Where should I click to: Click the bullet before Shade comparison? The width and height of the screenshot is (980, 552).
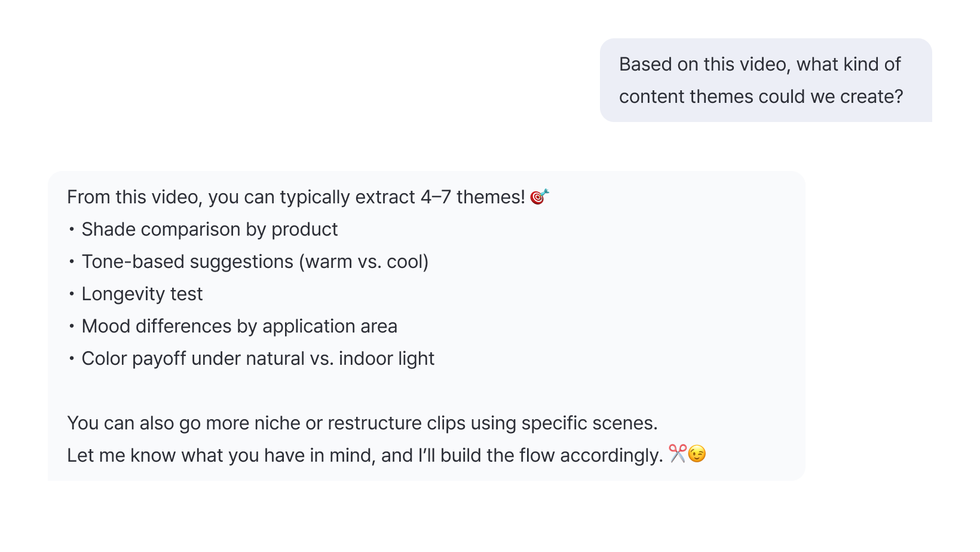(x=72, y=230)
